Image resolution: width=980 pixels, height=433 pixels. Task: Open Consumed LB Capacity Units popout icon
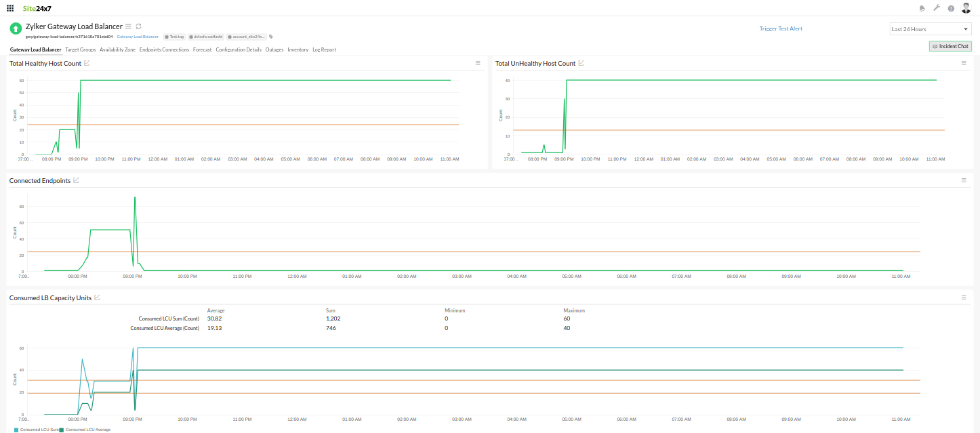[x=97, y=297]
